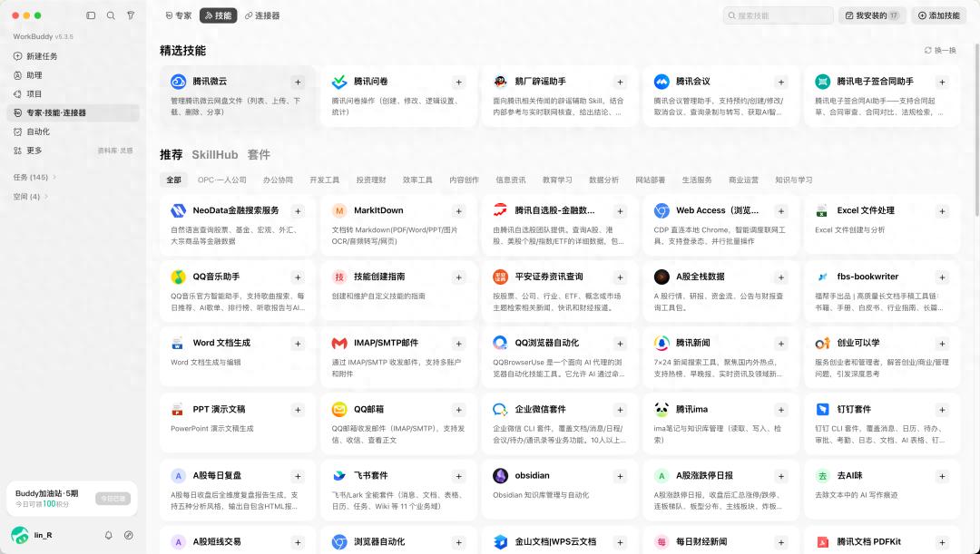Click the 添加技能 button
The width and height of the screenshot is (980, 554).
point(939,15)
